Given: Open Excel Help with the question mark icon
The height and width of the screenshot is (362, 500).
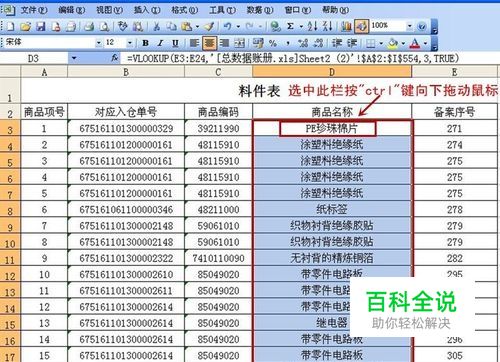Looking at the screenshot, I should point(422,26).
